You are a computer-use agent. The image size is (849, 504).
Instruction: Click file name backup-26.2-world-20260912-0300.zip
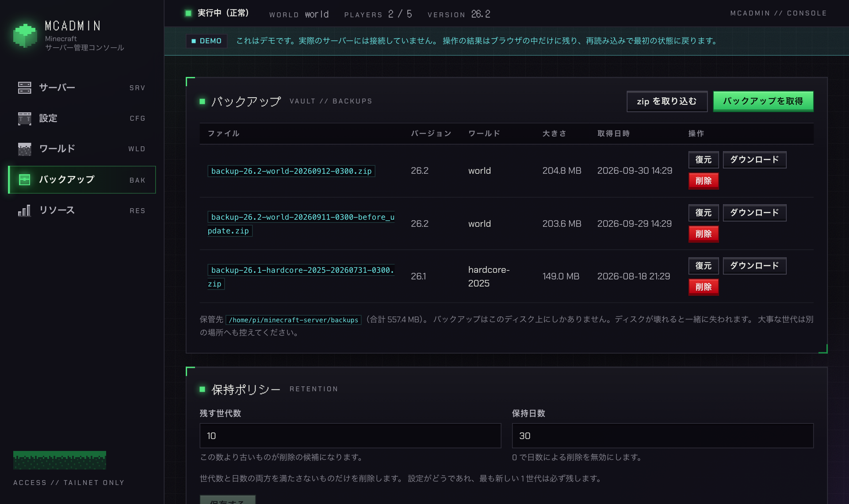click(x=291, y=171)
